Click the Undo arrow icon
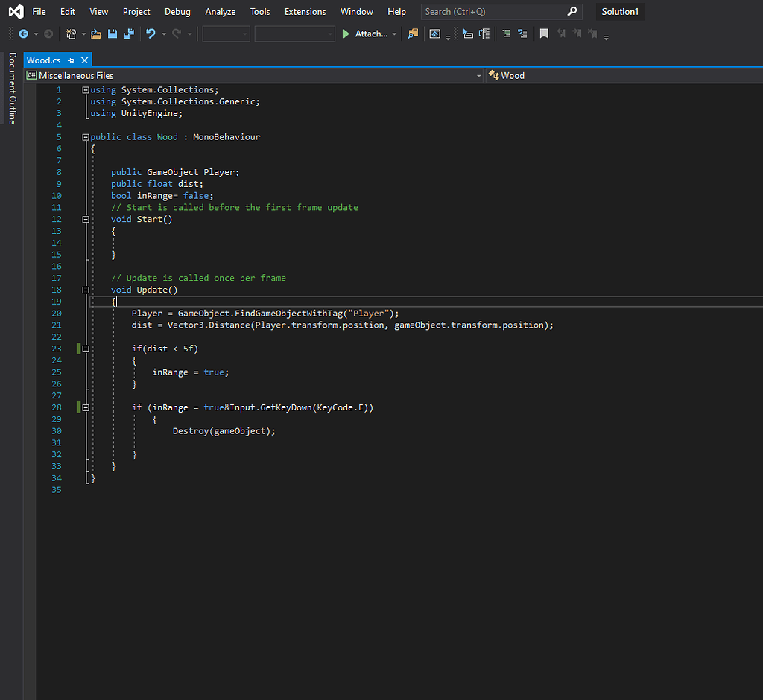This screenshot has height=700, width=763. click(151, 34)
